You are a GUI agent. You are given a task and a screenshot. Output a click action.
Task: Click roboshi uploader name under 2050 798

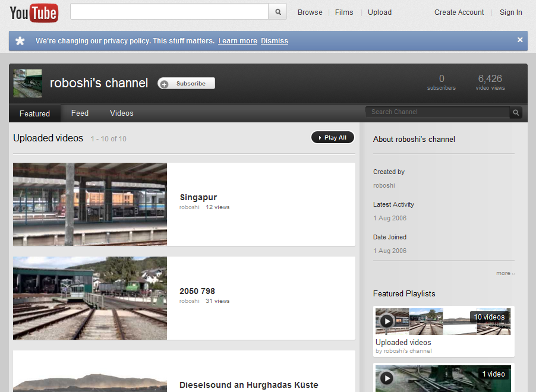[190, 301]
